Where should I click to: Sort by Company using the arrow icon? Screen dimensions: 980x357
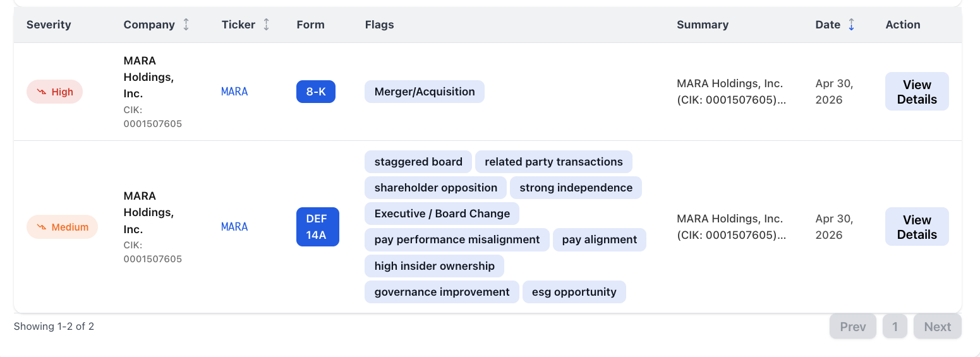[186, 25]
